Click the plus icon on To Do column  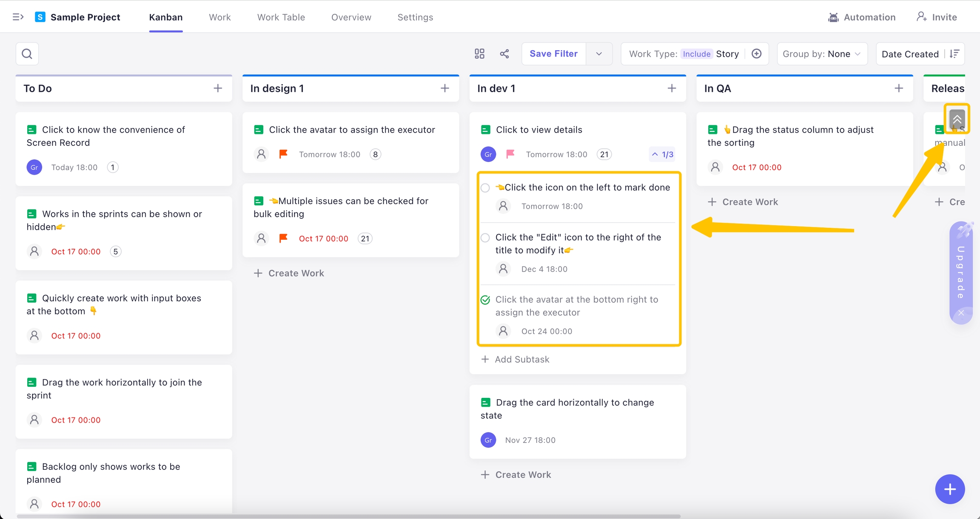(218, 88)
